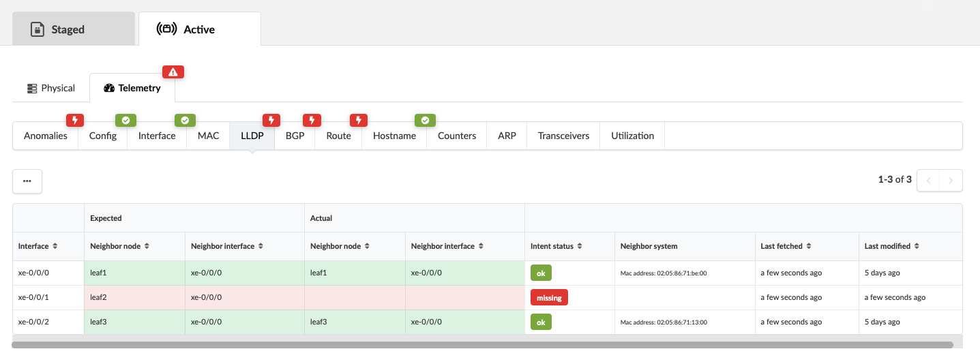Viewport: 980px width, 362px height.
Task: Go to next page of results
Action: 951,181
